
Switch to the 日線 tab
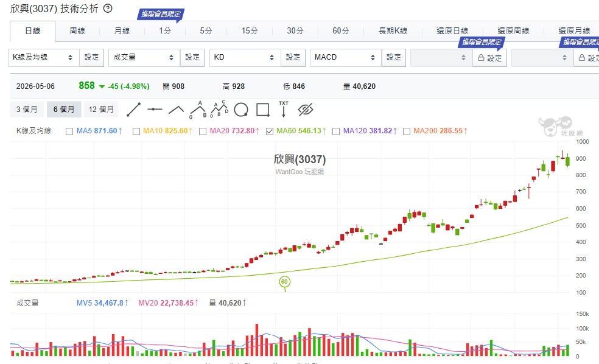[x=32, y=31]
